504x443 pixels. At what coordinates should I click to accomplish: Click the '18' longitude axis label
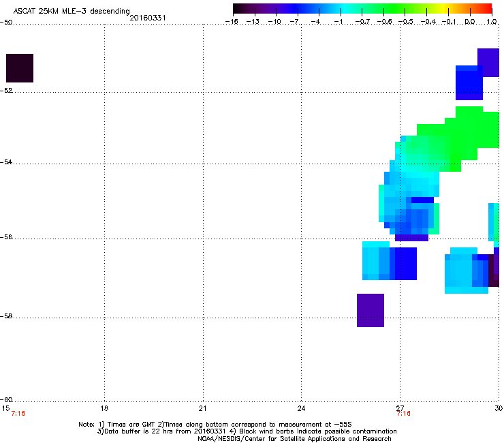tap(104, 408)
